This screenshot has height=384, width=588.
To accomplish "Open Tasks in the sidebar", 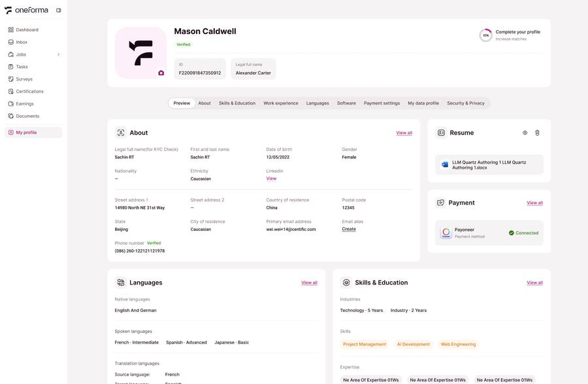I will (33, 67).
